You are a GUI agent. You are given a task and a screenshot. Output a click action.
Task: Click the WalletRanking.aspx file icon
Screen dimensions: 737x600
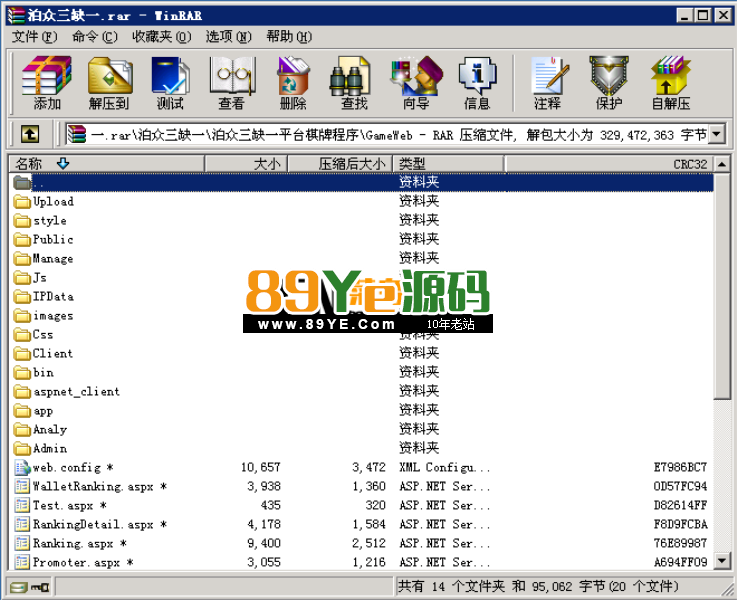pos(22,486)
